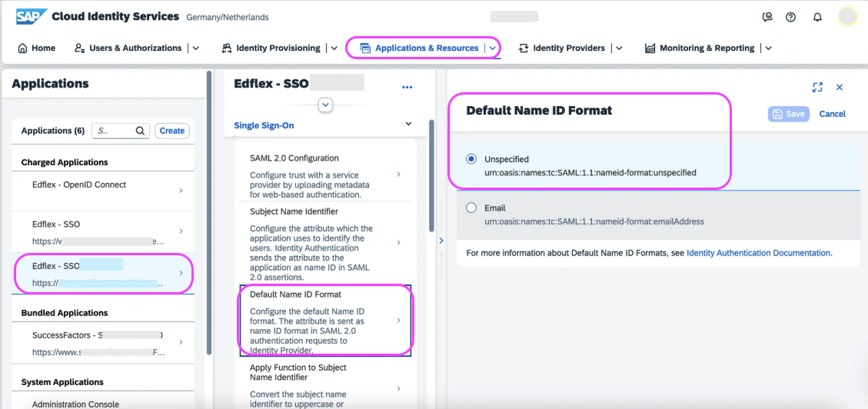This screenshot has height=409, width=868.
Task: Open Default Name ID Format setting
Action: pos(325,321)
